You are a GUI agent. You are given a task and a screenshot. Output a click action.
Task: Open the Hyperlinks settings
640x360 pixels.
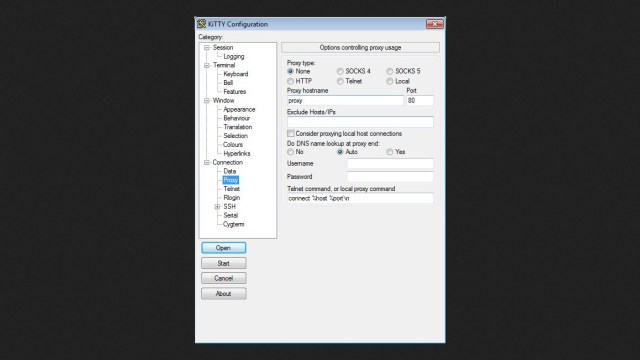click(237, 153)
